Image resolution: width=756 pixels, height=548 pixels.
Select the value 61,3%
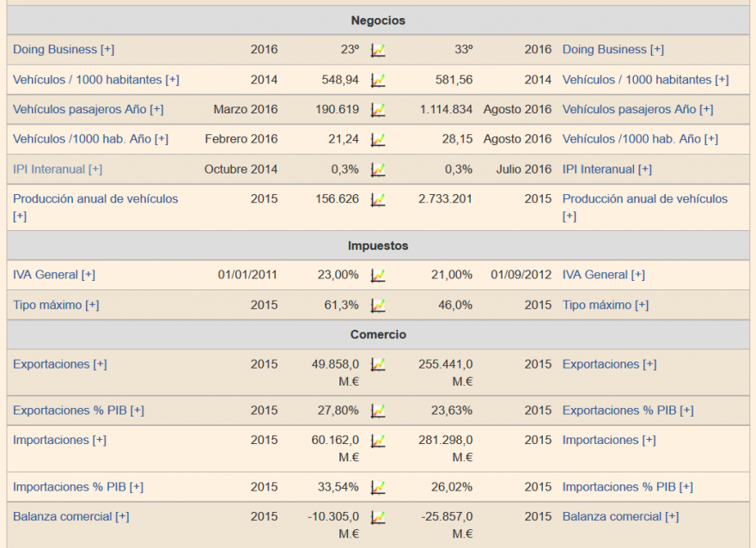(x=341, y=305)
